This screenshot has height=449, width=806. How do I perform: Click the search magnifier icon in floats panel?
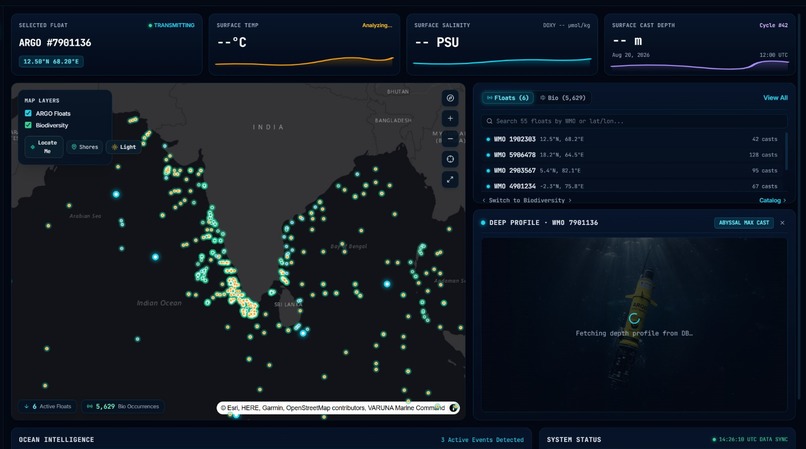pos(489,121)
